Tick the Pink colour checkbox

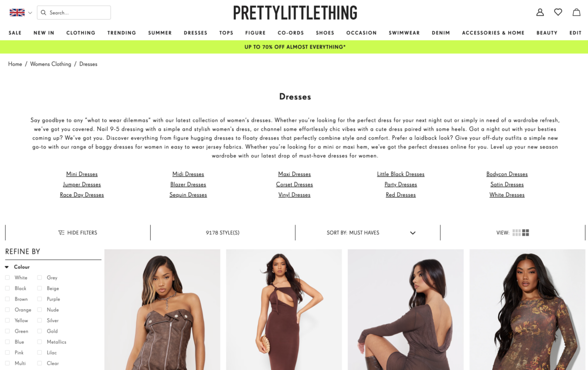click(x=8, y=352)
